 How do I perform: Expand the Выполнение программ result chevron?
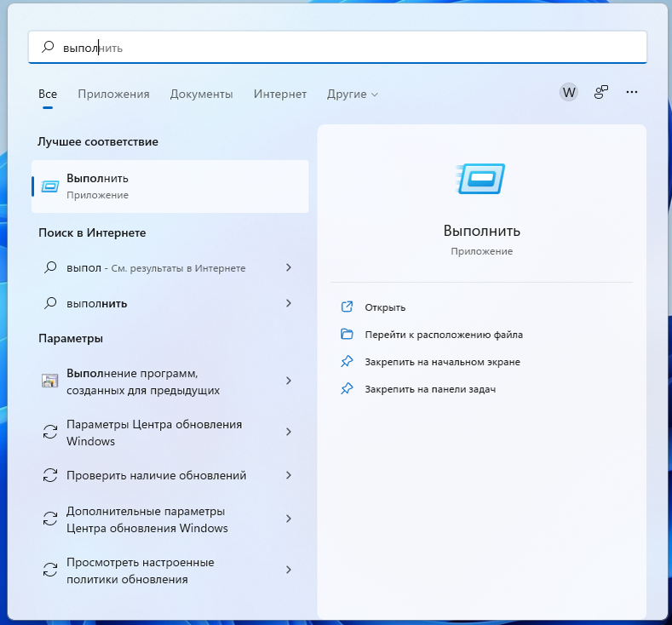(x=289, y=381)
